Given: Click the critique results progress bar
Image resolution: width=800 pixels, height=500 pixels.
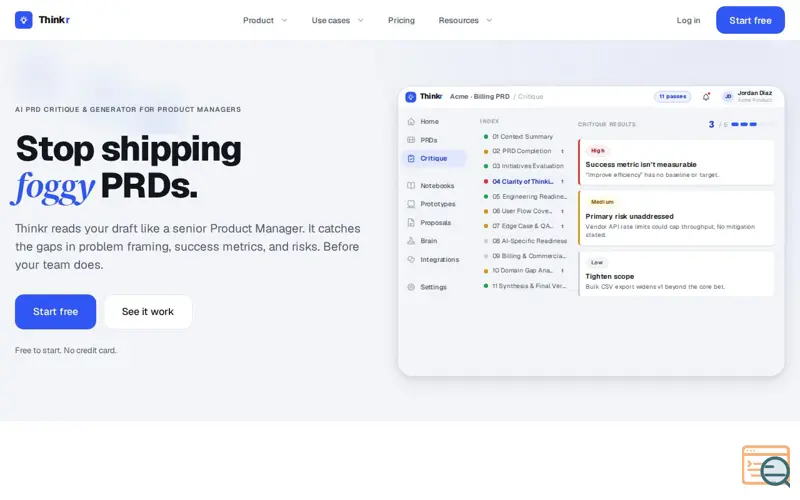Looking at the screenshot, I should pyautogui.click(x=752, y=124).
